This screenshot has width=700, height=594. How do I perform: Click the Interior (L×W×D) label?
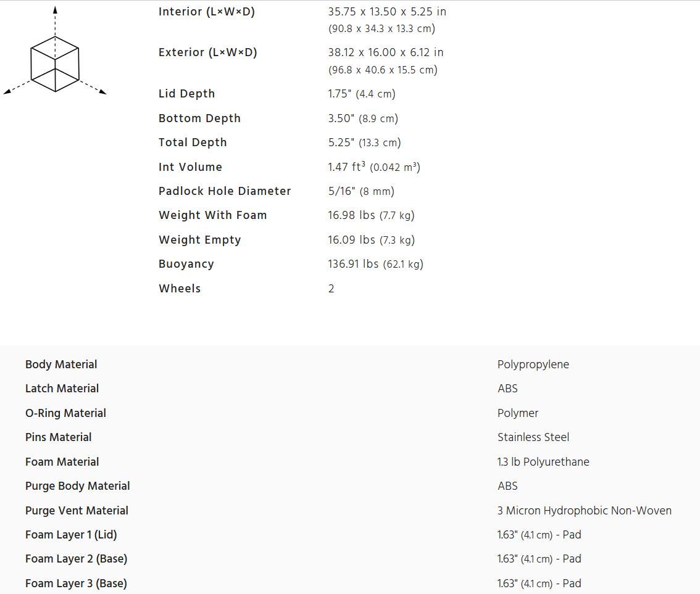coord(206,12)
